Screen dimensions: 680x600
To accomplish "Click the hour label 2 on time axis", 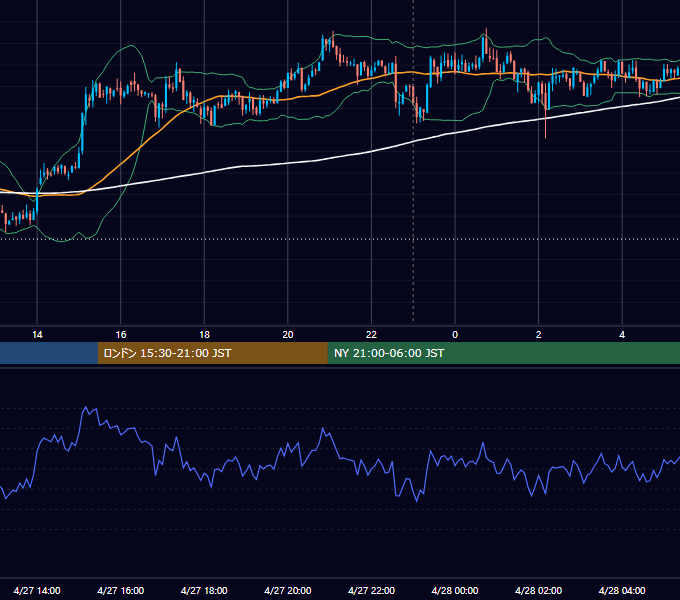I will pos(539,335).
